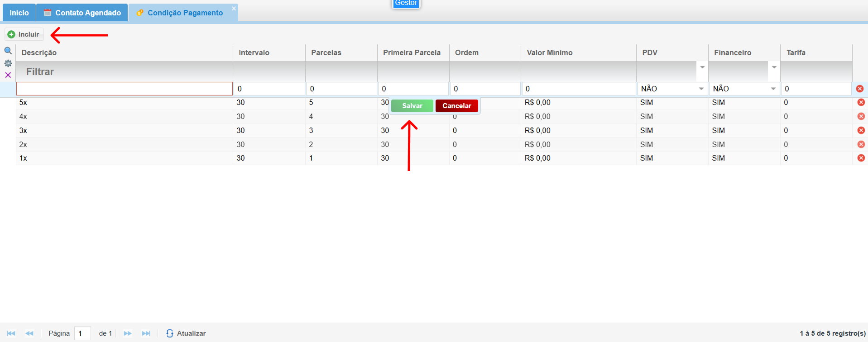This screenshot has height=342, width=868.
Task: Open the Inicio tab
Action: (19, 13)
